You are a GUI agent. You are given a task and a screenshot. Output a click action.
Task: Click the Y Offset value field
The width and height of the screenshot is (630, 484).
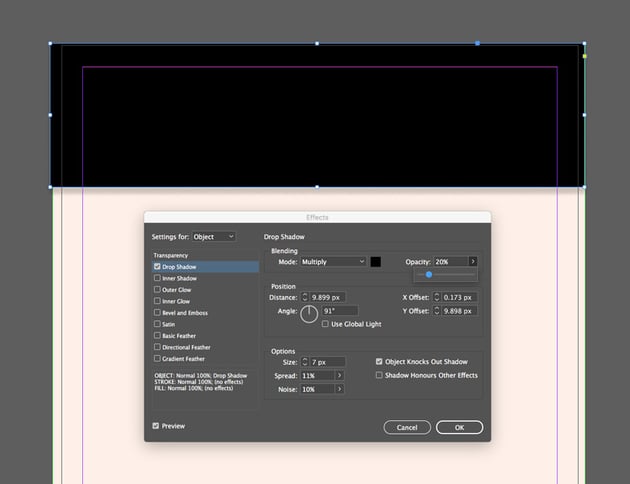(459, 311)
